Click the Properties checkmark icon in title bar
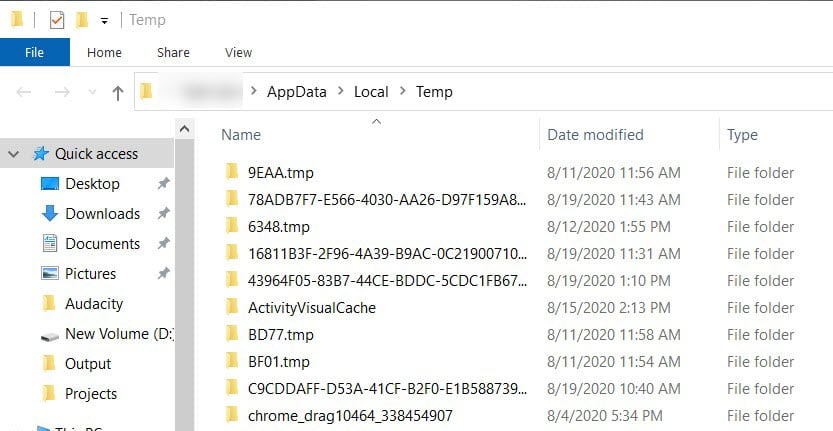 [56, 20]
